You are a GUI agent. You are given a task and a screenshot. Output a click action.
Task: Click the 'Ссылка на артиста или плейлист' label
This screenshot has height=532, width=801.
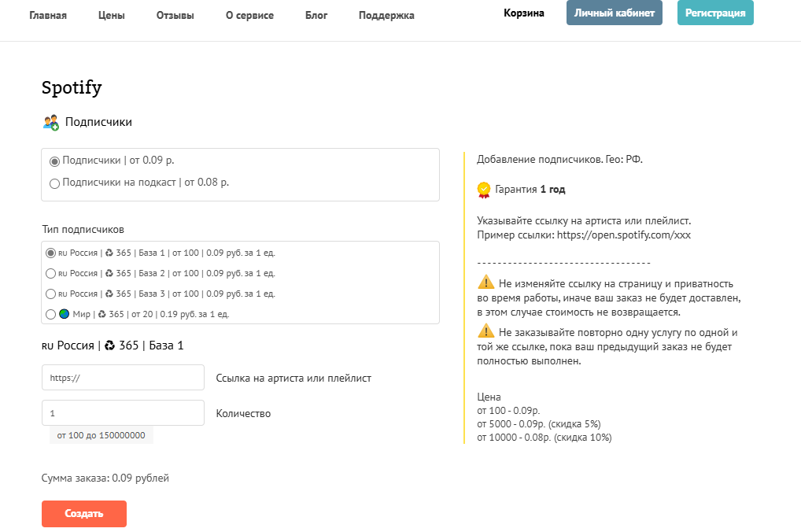tap(293, 379)
